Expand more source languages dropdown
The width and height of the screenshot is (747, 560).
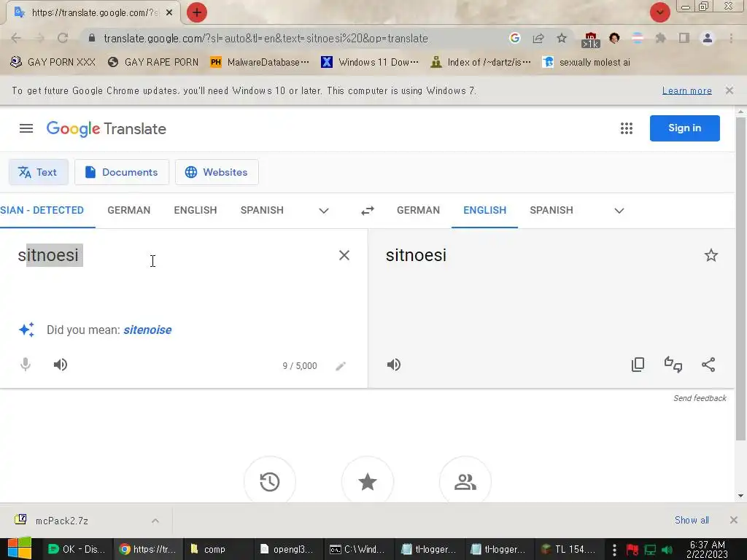324,211
